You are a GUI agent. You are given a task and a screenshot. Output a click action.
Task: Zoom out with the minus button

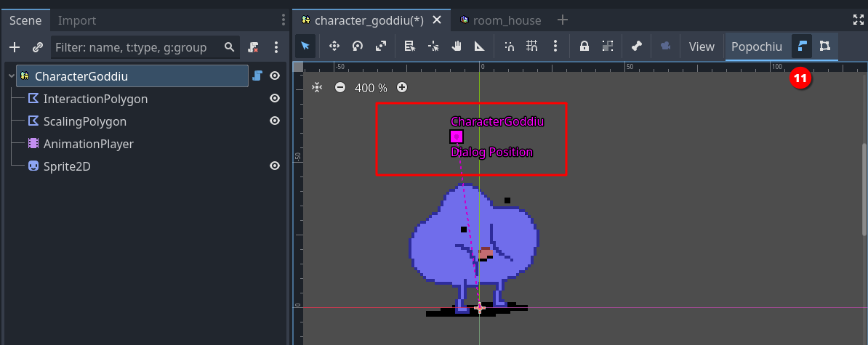[340, 87]
